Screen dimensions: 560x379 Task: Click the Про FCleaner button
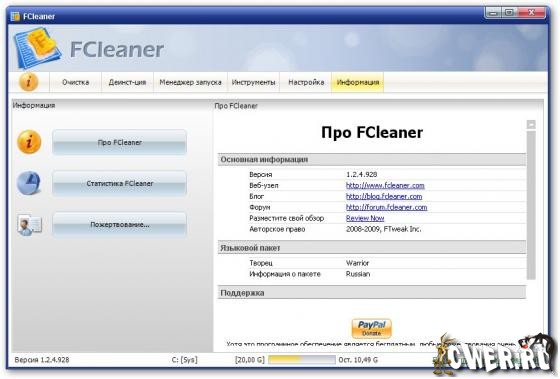[119, 142]
